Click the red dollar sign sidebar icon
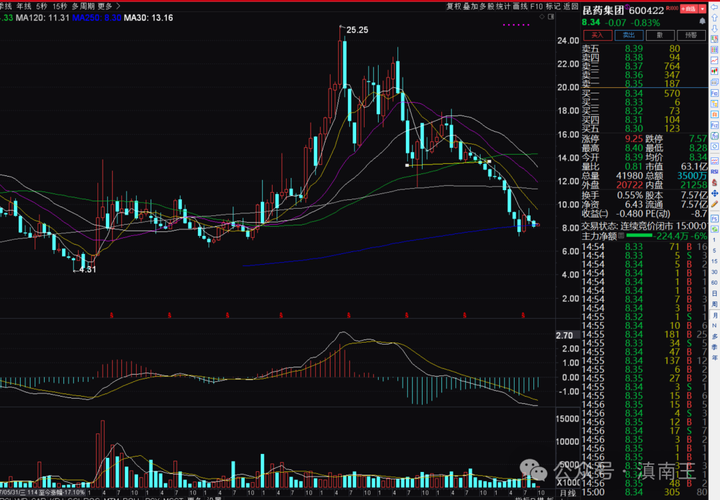This screenshot has width=720, height=500. coord(714,182)
